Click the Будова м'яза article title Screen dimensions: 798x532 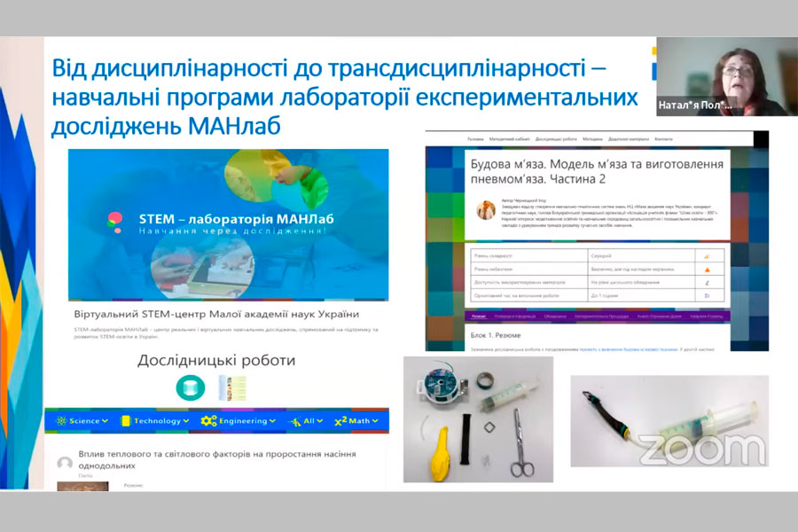pyautogui.click(x=597, y=171)
